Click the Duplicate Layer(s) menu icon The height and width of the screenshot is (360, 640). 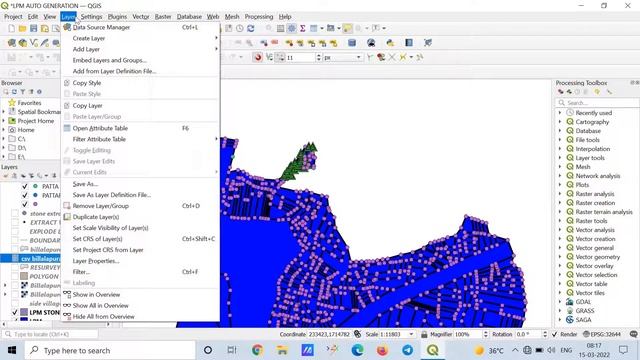click(67, 217)
